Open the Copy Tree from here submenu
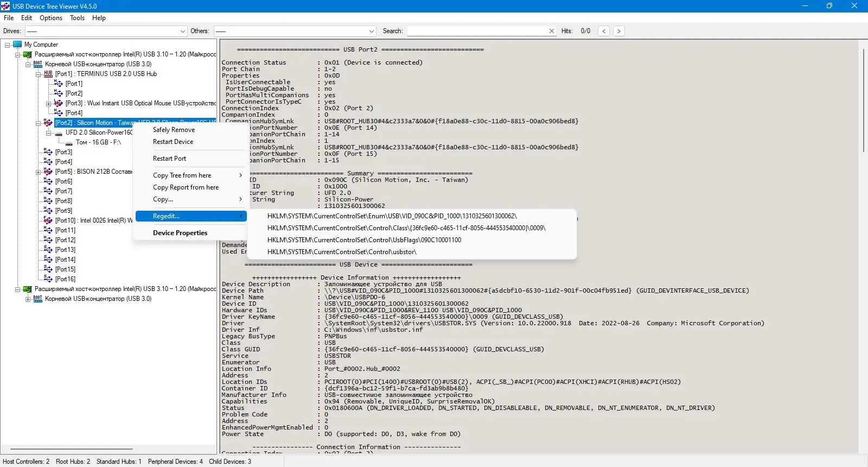Screen dimensions: 868x467 tap(190, 175)
